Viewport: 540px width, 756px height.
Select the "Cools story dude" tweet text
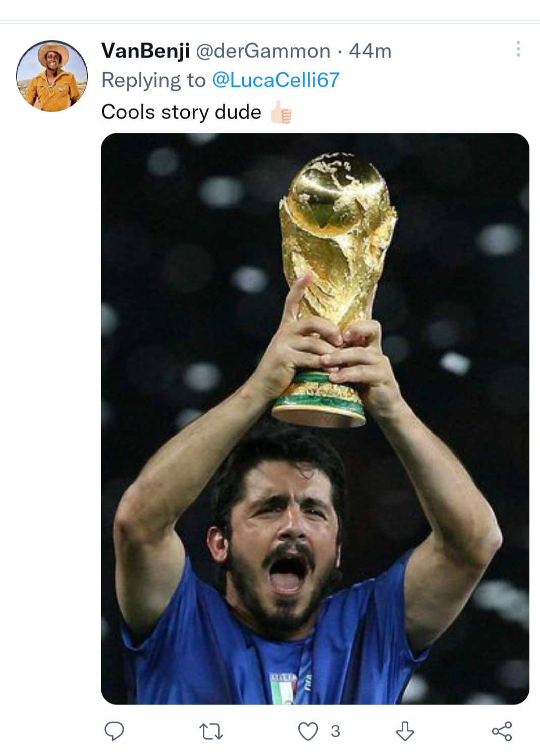(x=181, y=112)
